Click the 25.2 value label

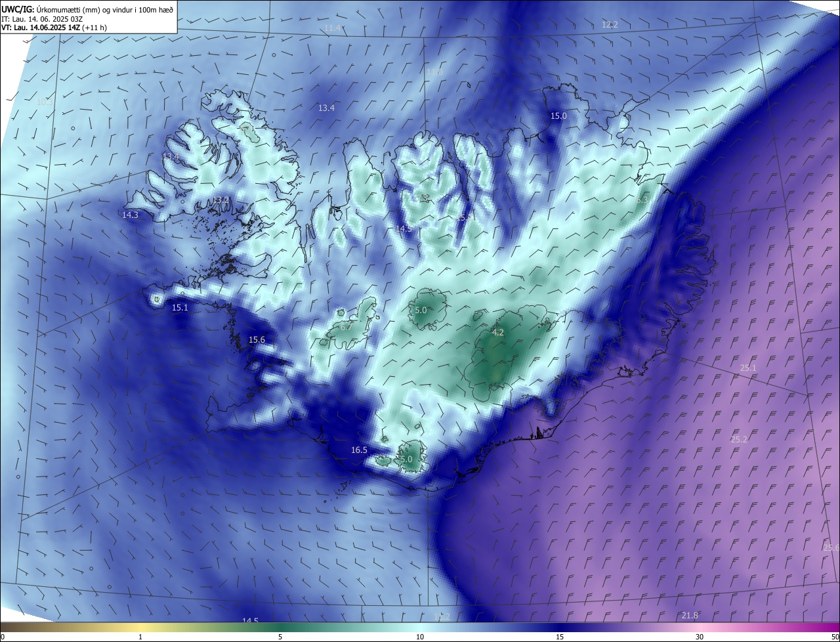(739, 439)
